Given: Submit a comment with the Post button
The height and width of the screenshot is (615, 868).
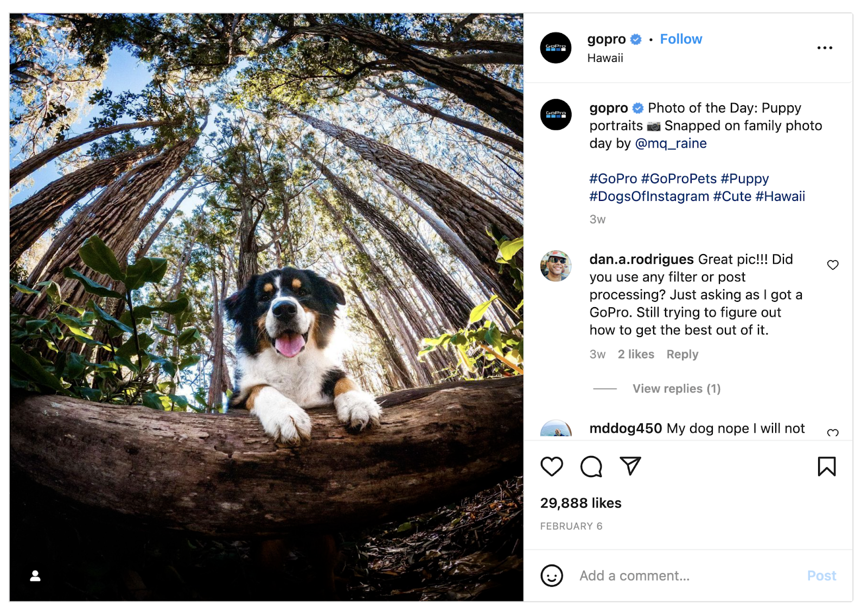Looking at the screenshot, I should pos(822,575).
